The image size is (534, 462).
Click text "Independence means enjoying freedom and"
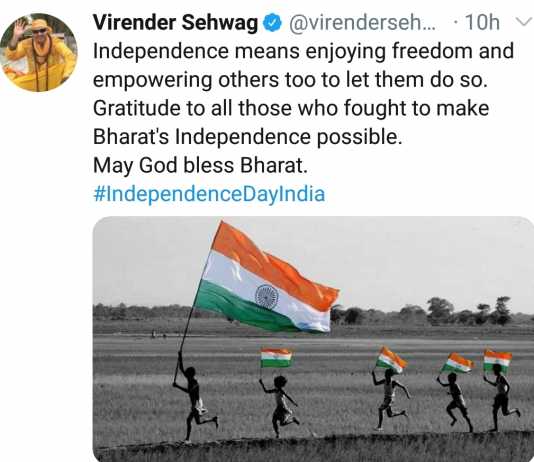(x=303, y=51)
